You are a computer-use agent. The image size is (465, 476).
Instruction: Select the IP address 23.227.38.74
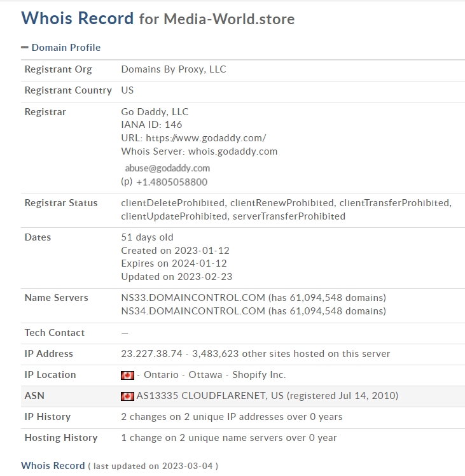pos(152,354)
